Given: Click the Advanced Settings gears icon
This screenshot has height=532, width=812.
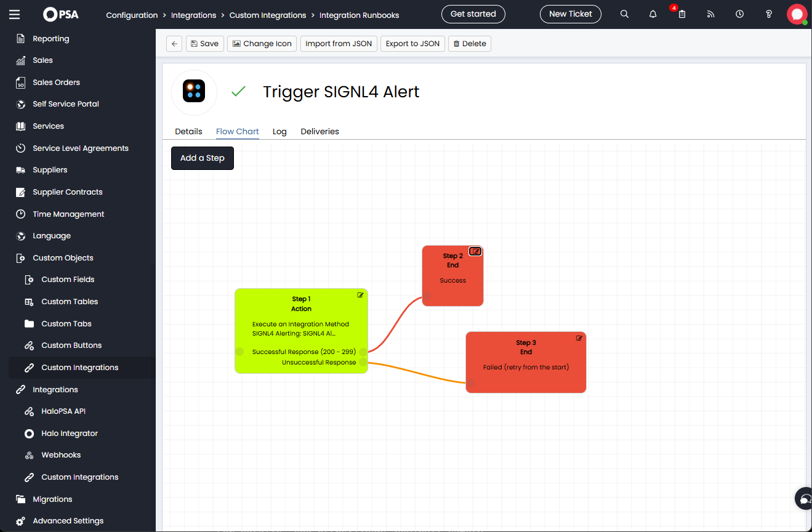Looking at the screenshot, I should [20, 521].
